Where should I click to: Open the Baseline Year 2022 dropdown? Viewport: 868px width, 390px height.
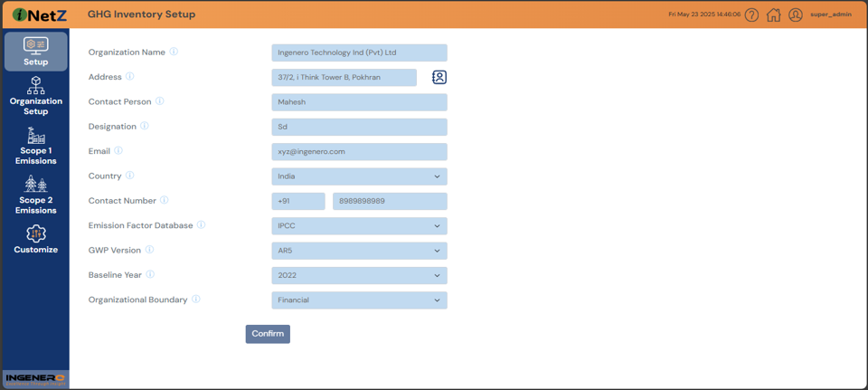pos(359,275)
